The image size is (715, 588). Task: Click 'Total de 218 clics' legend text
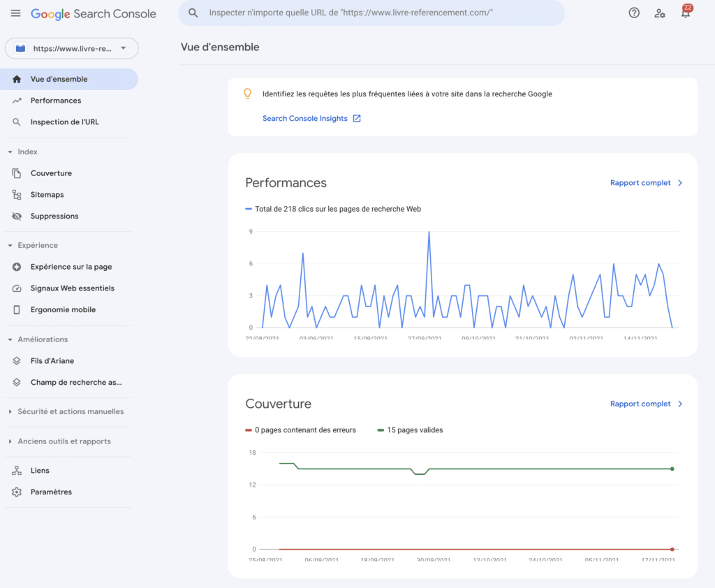tap(338, 209)
